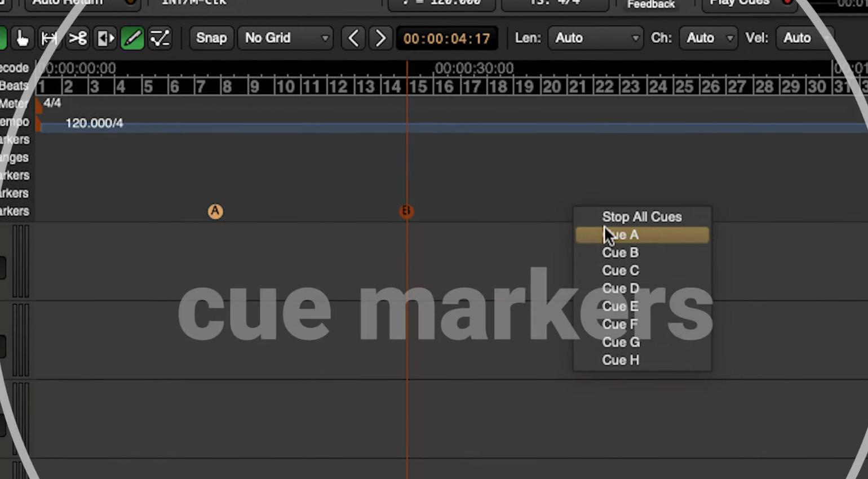Go to next with the right arrow
The height and width of the screenshot is (479, 868).
[x=380, y=38]
